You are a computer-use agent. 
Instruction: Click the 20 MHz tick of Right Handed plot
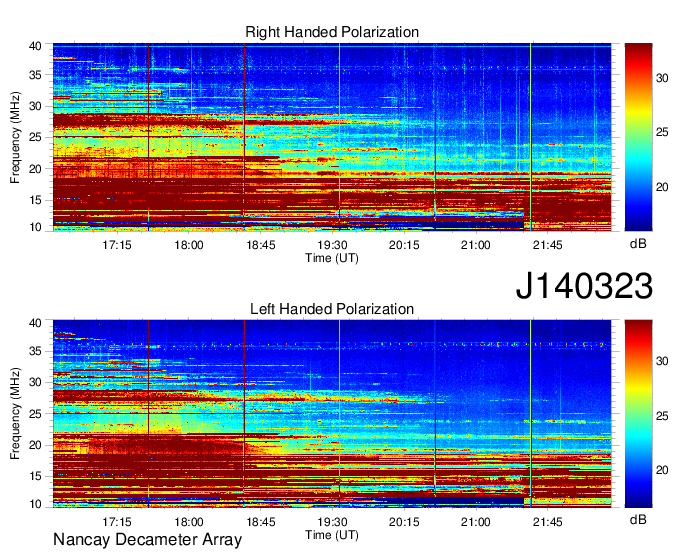click(35, 169)
